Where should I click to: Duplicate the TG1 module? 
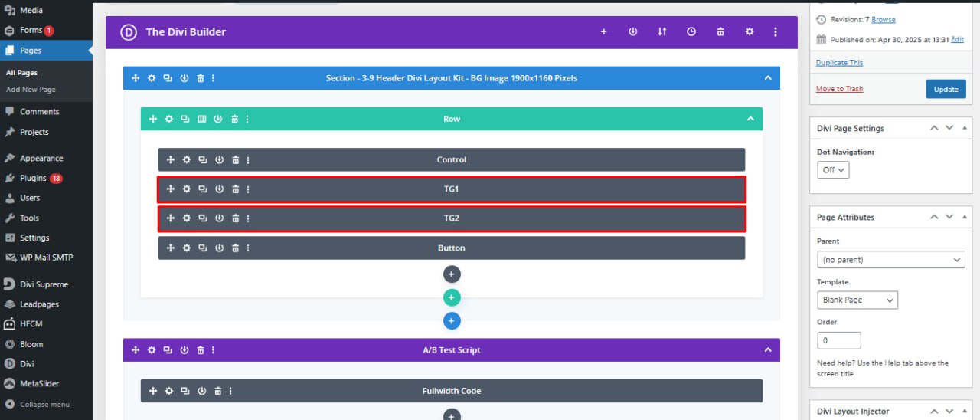[203, 189]
